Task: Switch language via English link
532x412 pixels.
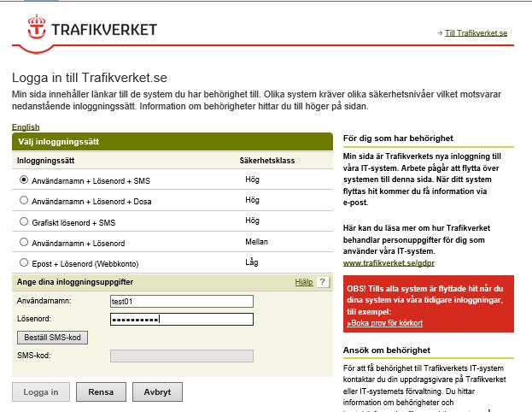Action: (26, 127)
